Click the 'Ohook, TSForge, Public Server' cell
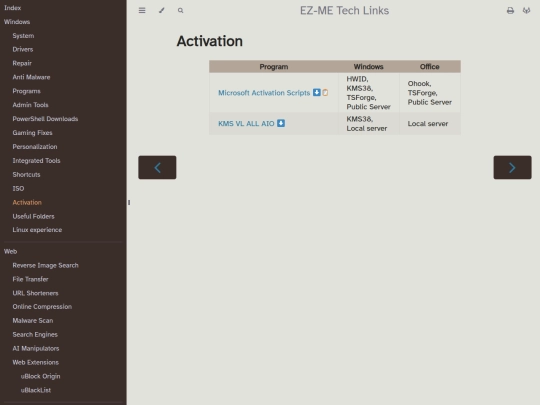The width and height of the screenshot is (540, 405). [x=430, y=93]
